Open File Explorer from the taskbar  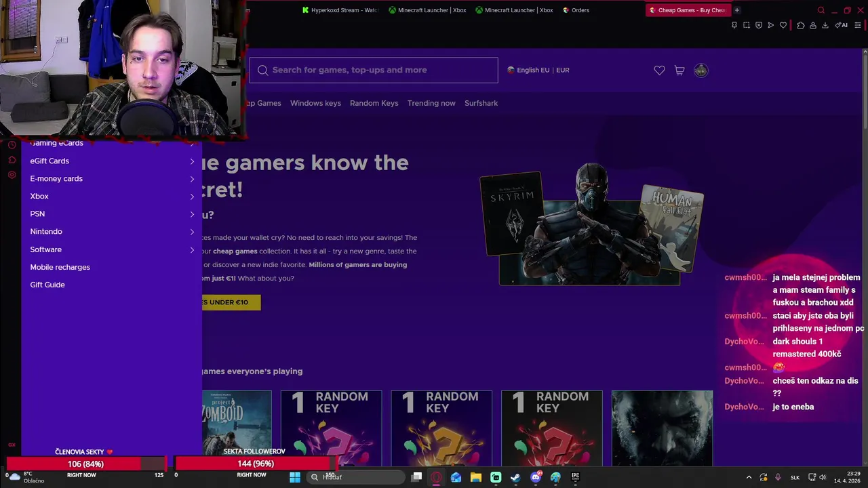[476, 477]
